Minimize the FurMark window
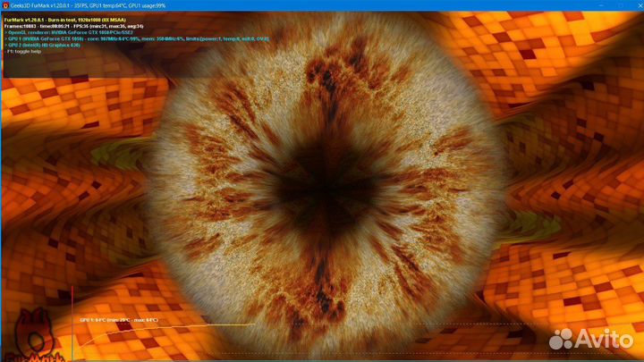 (x=601, y=5)
